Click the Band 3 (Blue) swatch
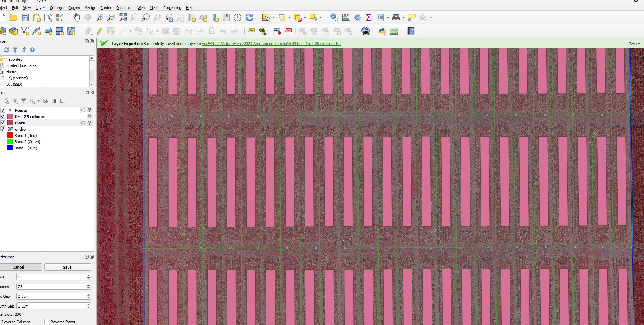644x325 pixels. coord(10,148)
